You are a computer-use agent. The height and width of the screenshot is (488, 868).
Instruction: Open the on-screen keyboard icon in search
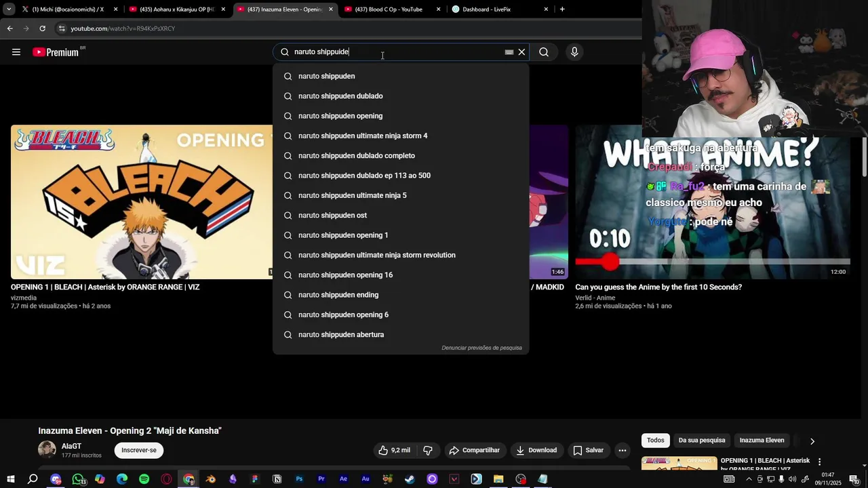point(509,52)
